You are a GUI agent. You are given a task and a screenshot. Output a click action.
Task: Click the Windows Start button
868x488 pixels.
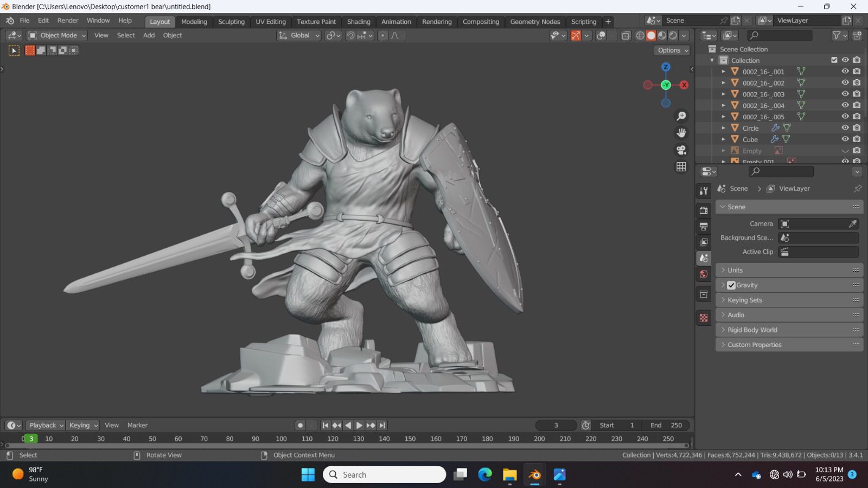(308, 475)
